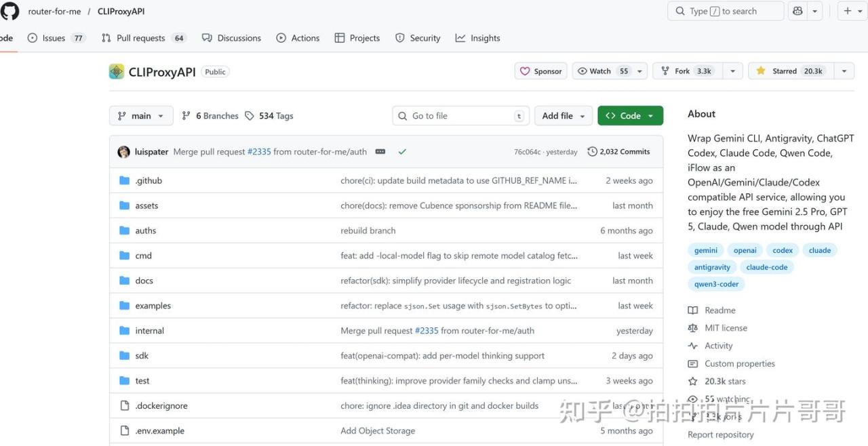Open the Copilot icon in header
Screen dimensions: 868x446
pos(797,11)
